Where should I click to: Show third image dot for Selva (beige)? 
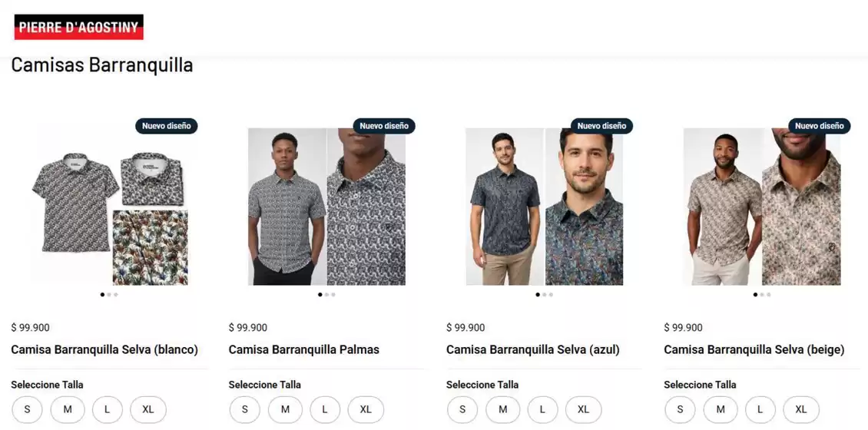coord(768,294)
